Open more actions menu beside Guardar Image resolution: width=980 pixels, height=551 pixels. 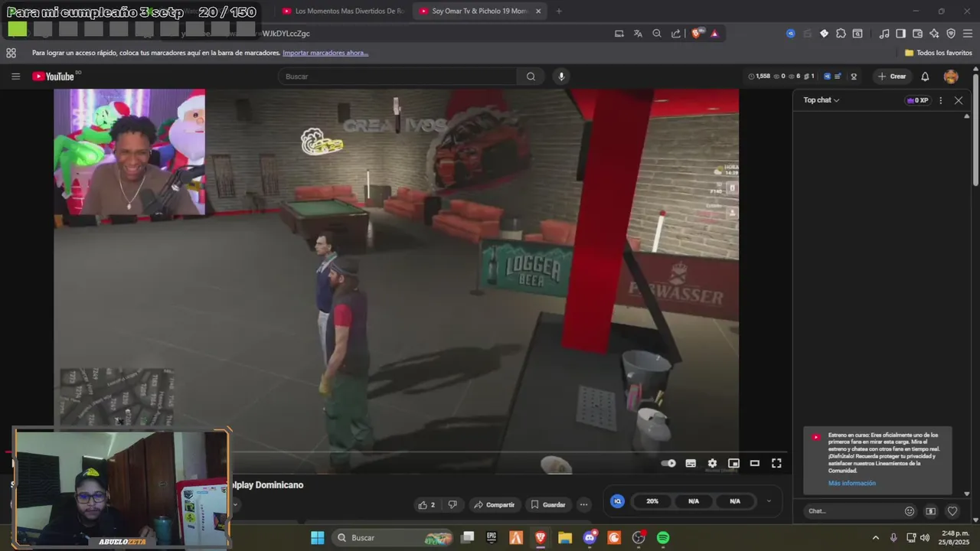click(583, 504)
